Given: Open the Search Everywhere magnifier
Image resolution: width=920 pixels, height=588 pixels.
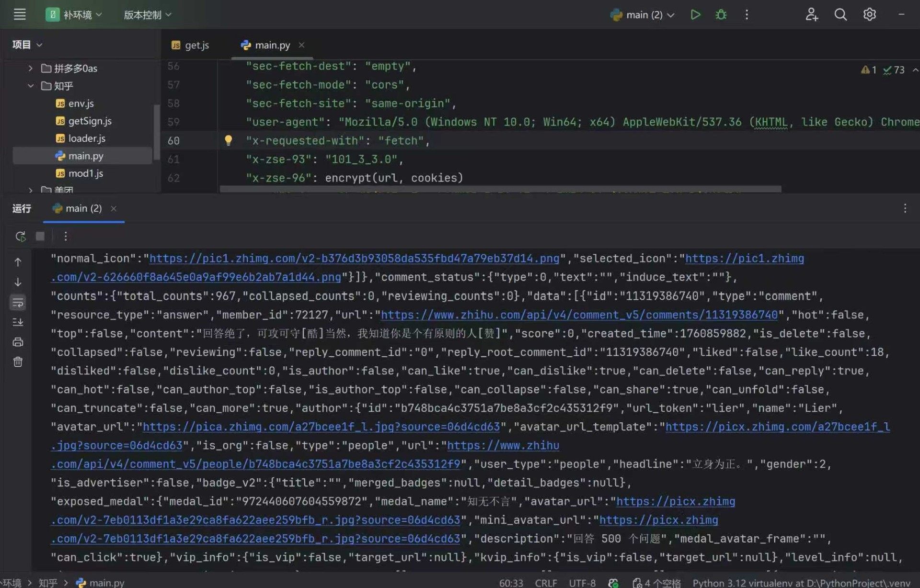Looking at the screenshot, I should pyautogui.click(x=840, y=15).
